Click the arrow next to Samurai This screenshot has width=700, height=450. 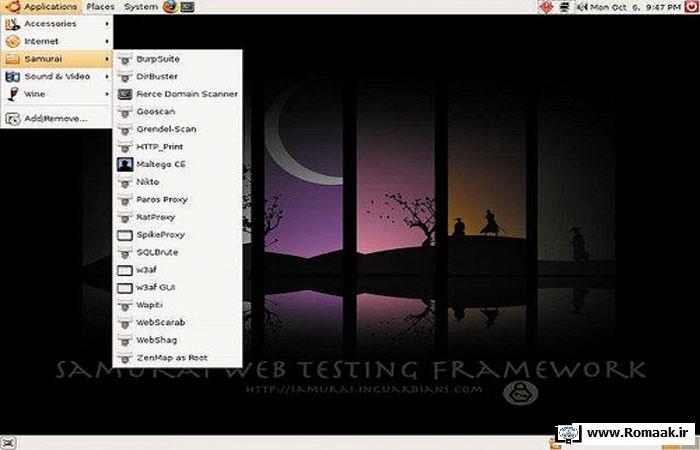click(x=107, y=59)
